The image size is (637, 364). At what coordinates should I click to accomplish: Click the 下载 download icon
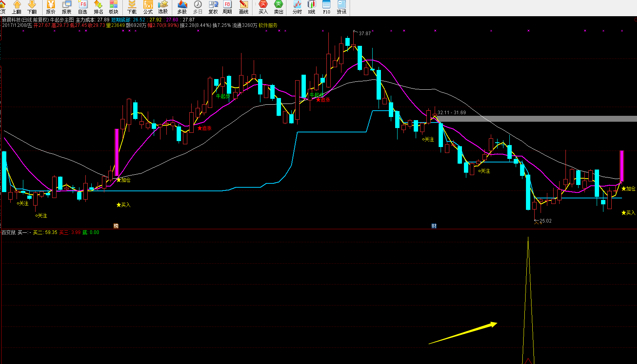point(132,8)
